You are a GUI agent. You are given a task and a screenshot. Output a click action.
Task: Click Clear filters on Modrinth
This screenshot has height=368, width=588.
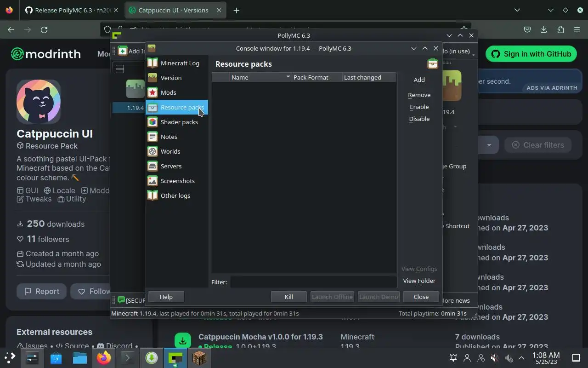(537, 145)
